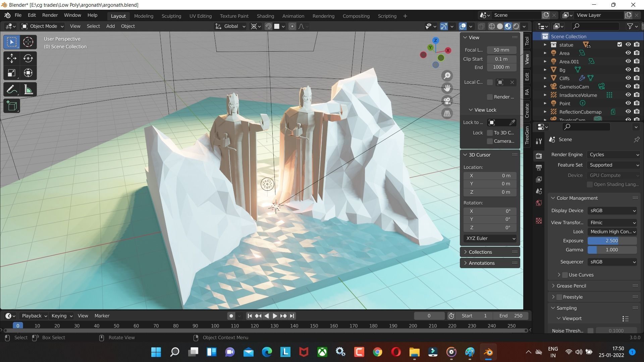Expand the Collections panel
This screenshot has width=644, height=362.
(x=490, y=252)
